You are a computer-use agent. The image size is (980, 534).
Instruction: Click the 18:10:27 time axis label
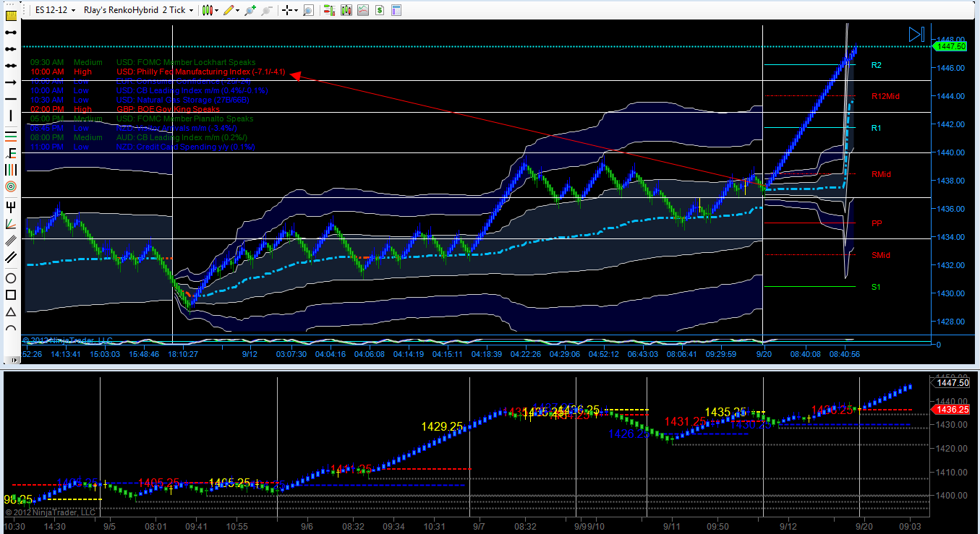pyautogui.click(x=184, y=354)
